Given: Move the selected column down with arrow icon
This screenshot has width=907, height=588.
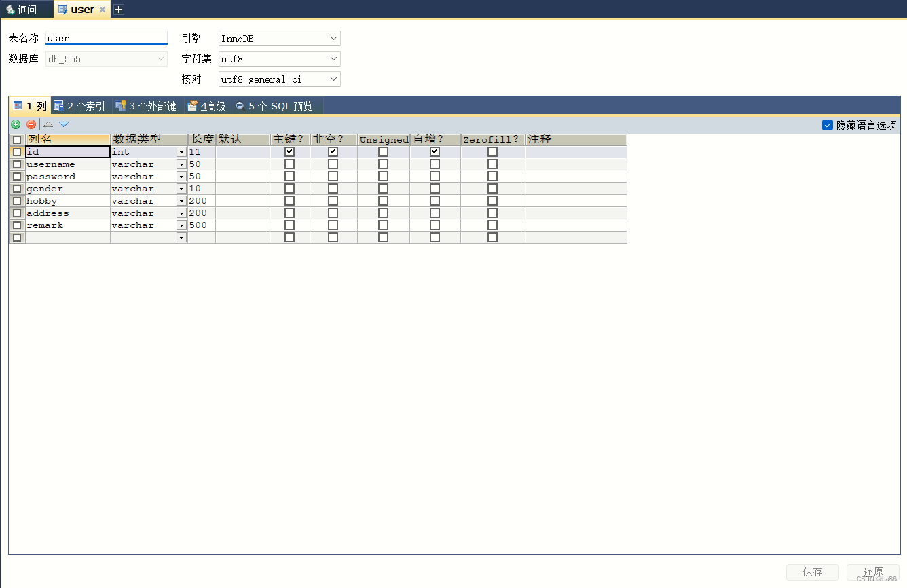Looking at the screenshot, I should click(x=63, y=124).
